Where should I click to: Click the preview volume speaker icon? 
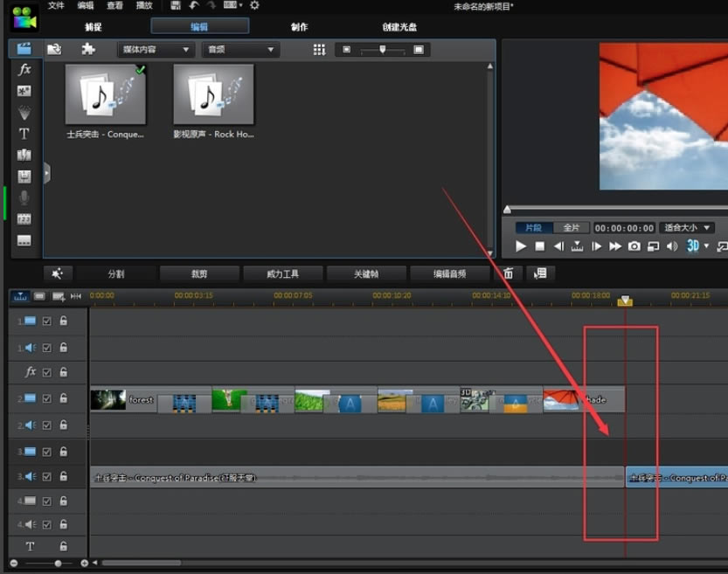tap(672, 246)
